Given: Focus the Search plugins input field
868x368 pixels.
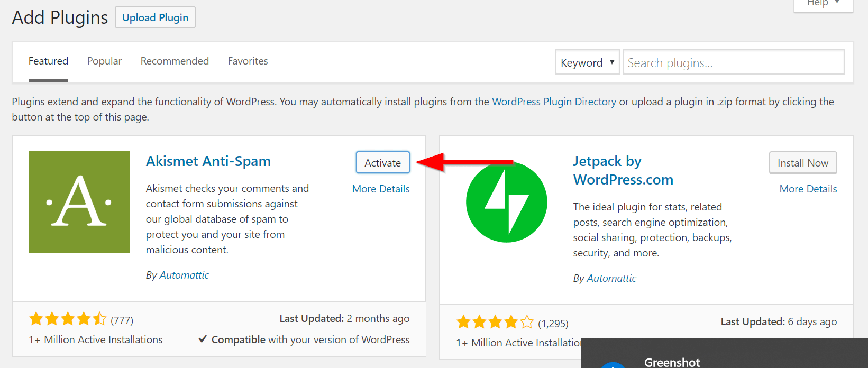Looking at the screenshot, I should coord(733,62).
